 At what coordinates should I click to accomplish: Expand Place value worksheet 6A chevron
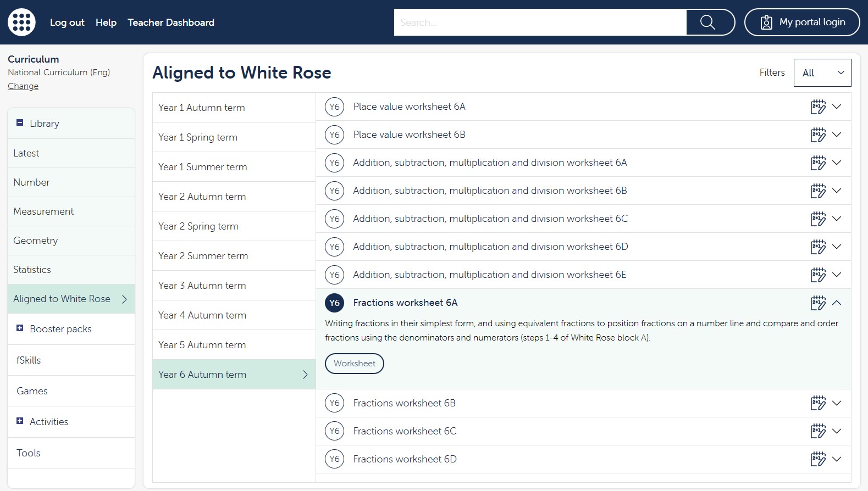(837, 107)
